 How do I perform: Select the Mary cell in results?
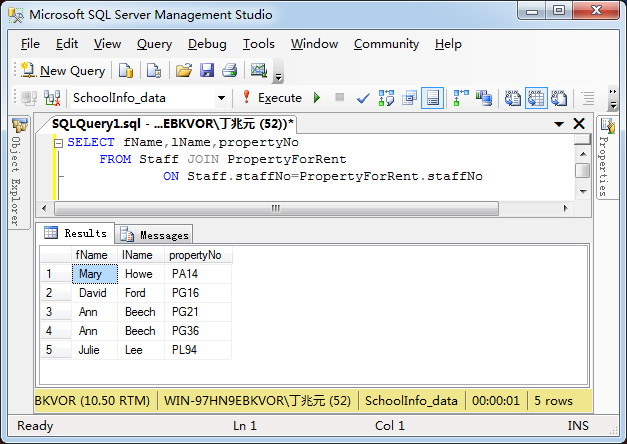pyautogui.click(x=95, y=274)
